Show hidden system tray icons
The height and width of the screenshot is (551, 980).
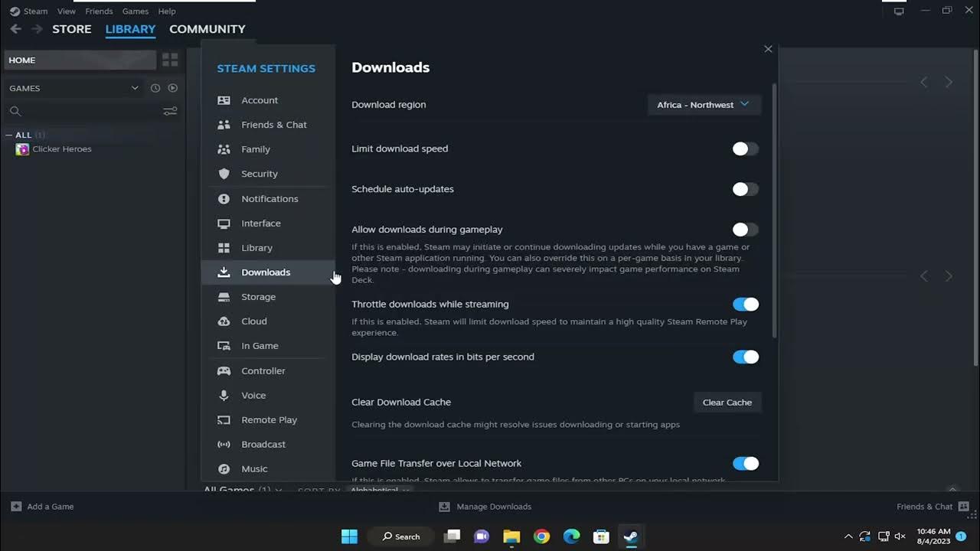point(848,536)
